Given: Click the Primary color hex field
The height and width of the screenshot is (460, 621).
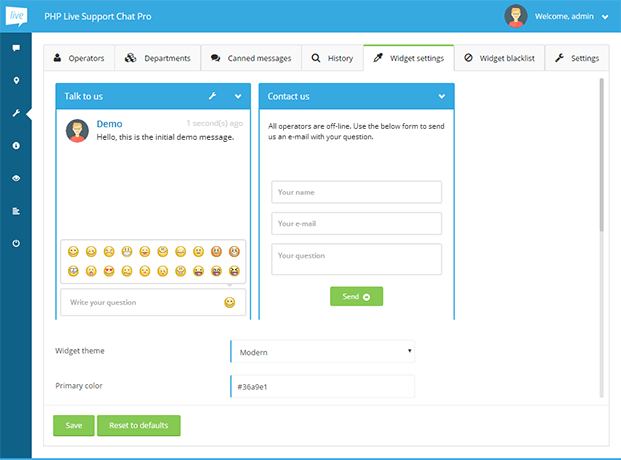Looking at the screenshot, I should [322, 386].
